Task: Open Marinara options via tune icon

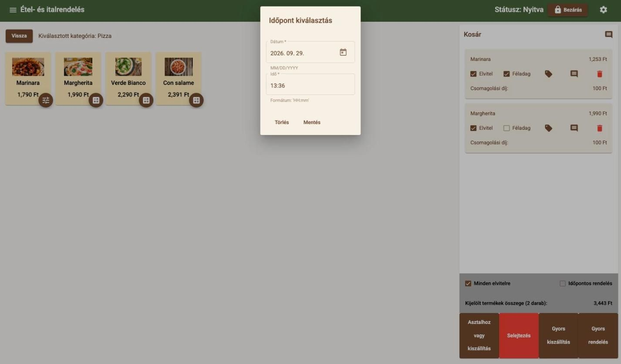Action: [x=46, y=100]
